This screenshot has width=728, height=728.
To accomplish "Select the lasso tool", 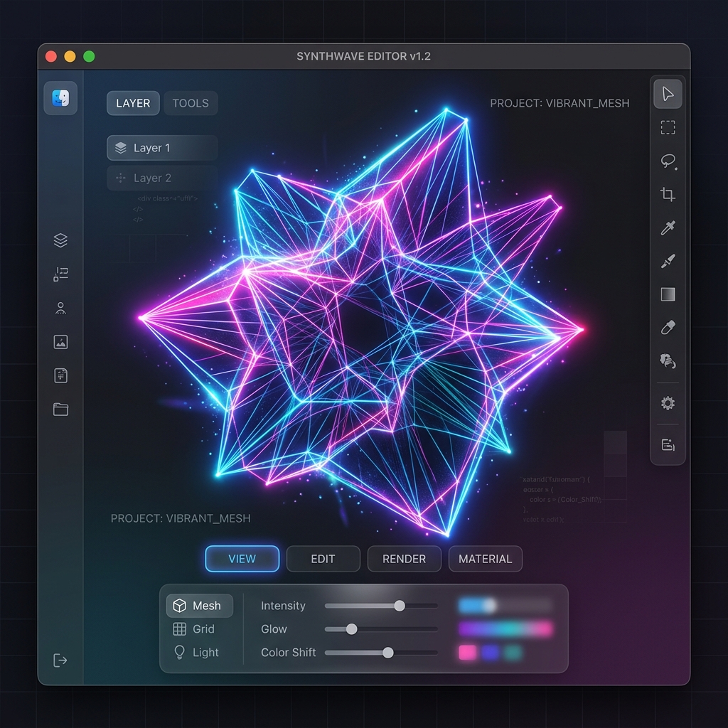I will point(668,161).
